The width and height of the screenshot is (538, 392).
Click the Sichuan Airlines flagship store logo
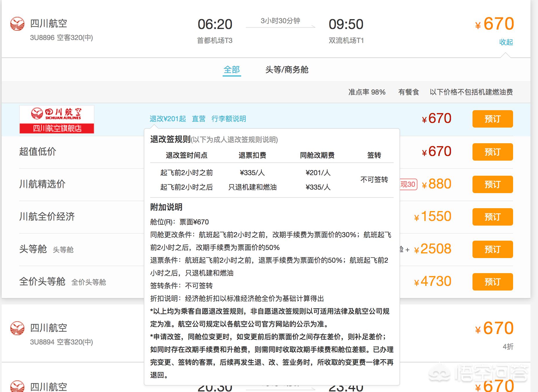[57, 119]
